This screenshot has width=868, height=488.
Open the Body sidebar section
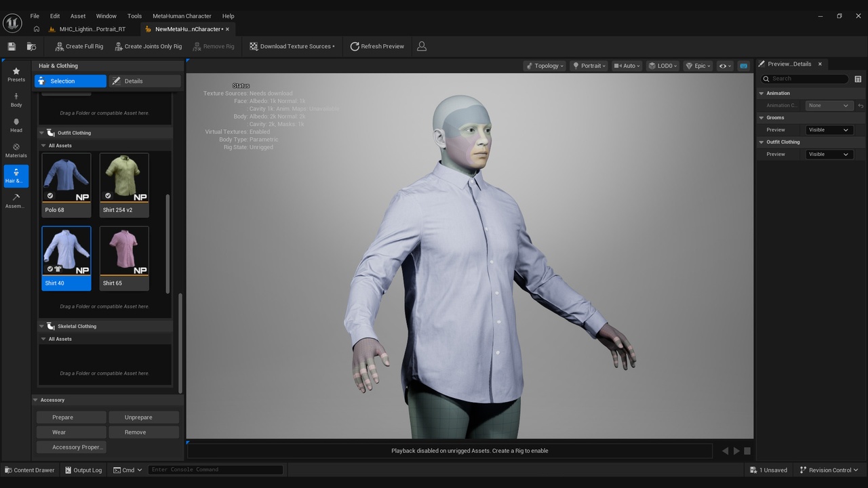click(x=16, y=100)
